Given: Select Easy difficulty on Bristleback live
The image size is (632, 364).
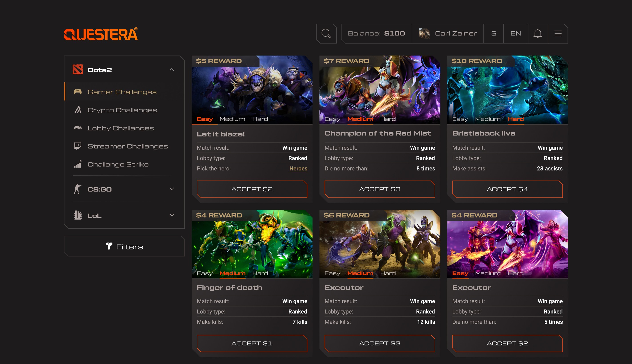Looking at the screenshot, I should tap(460, 119).
